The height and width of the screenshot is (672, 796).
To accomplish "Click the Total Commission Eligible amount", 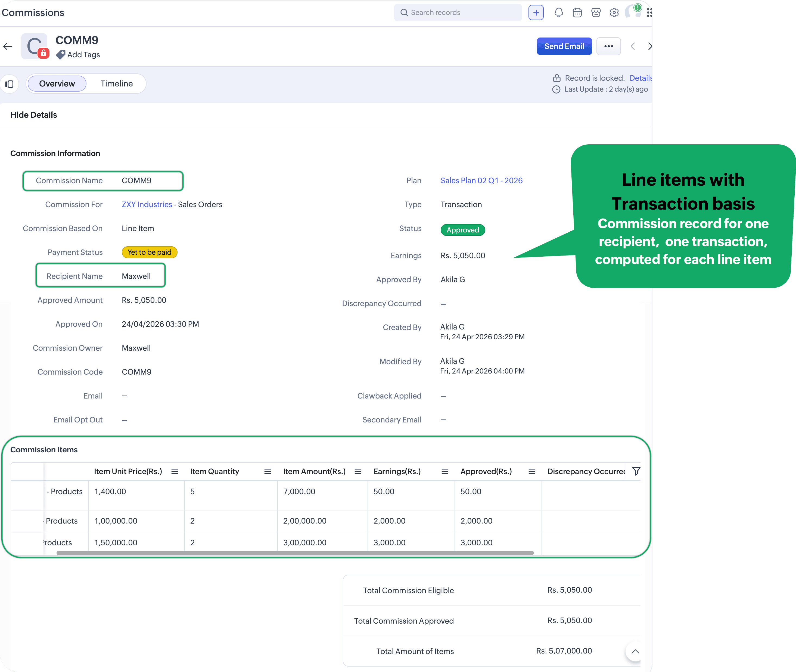I will [x=570, y=590].
